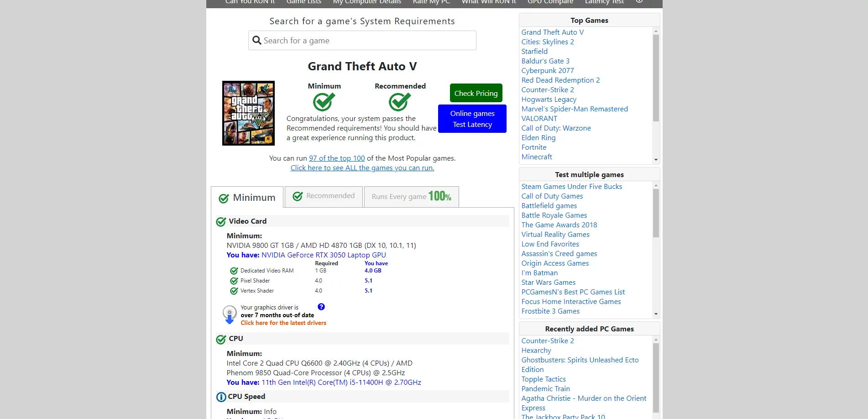Click Test multiple games scroll up arrow
Screen dimensions: 868x419
656,185
